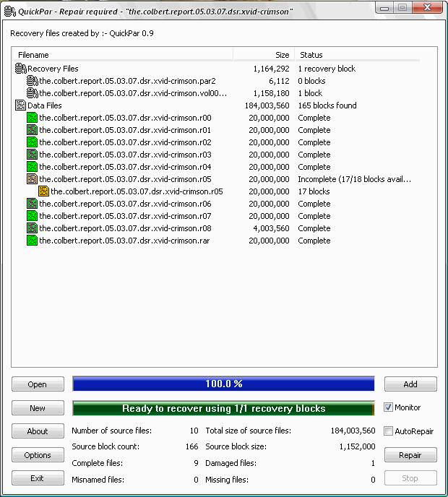Select the Data Files tree row
Image resolution: width=448 pixels, height=497 pixels.
(44, 105)
